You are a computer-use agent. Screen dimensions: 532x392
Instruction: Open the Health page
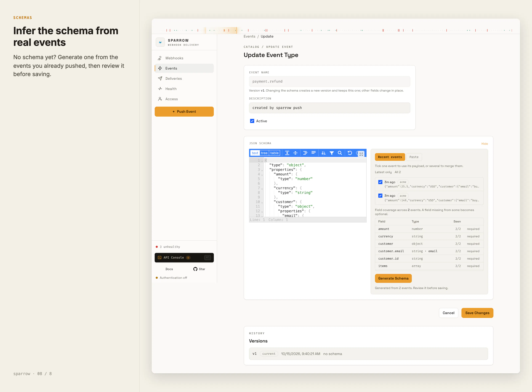click(184, 89)
